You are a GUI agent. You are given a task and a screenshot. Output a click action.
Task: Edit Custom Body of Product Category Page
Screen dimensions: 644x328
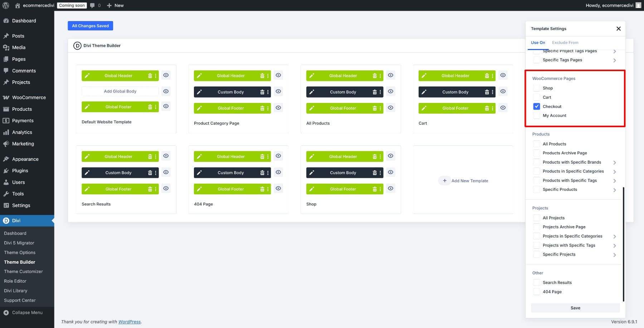click(199, 92)
